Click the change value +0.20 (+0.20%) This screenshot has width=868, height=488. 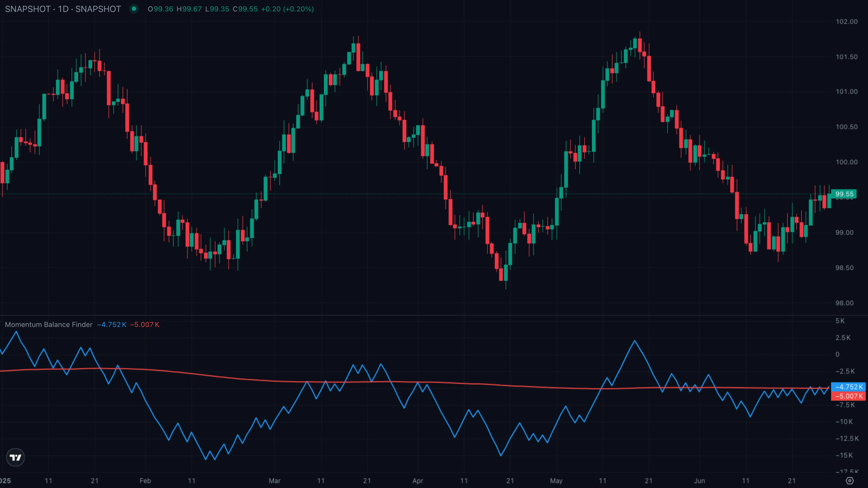(x=288, y=9)
